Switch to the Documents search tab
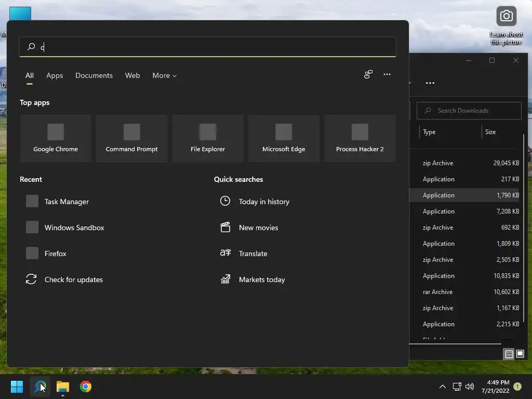Screen dimensions: 532x399 tap(94, 75)
